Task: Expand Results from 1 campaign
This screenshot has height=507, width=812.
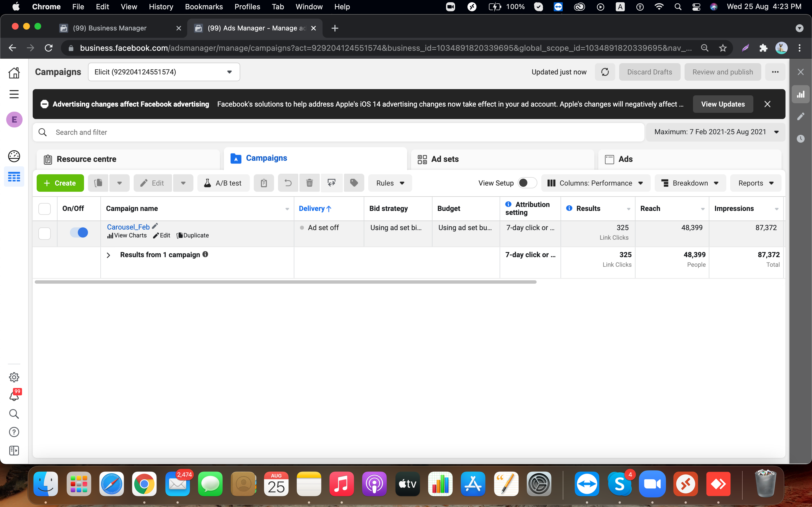Action: 109,255
